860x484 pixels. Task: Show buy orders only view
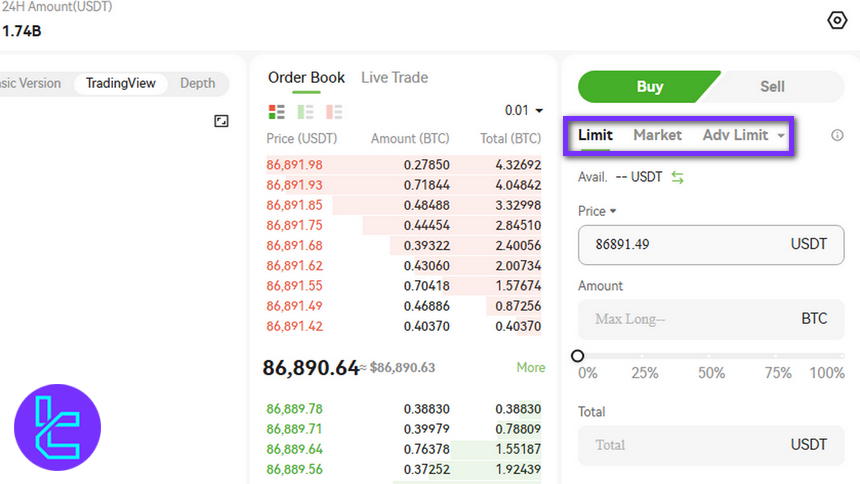pyautogui.click(x=305, y=112)
